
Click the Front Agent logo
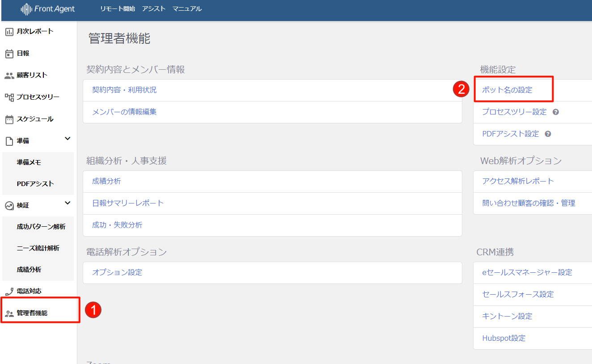tap(48, 9)
